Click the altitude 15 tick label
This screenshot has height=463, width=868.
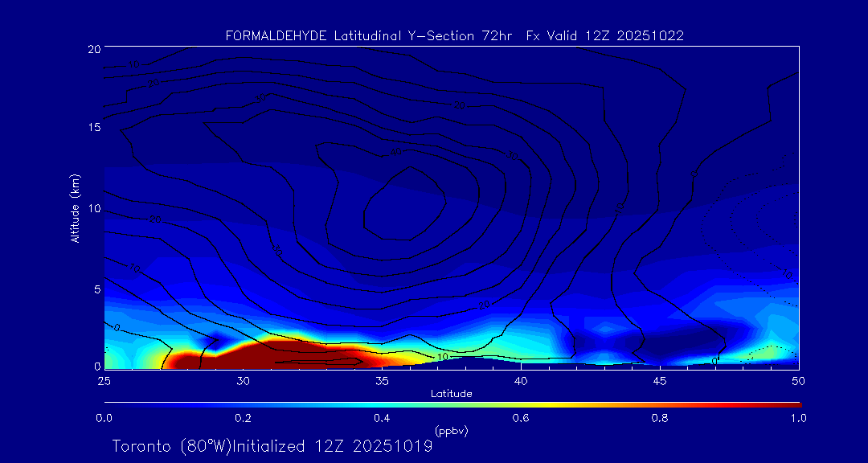coord(92,128)
